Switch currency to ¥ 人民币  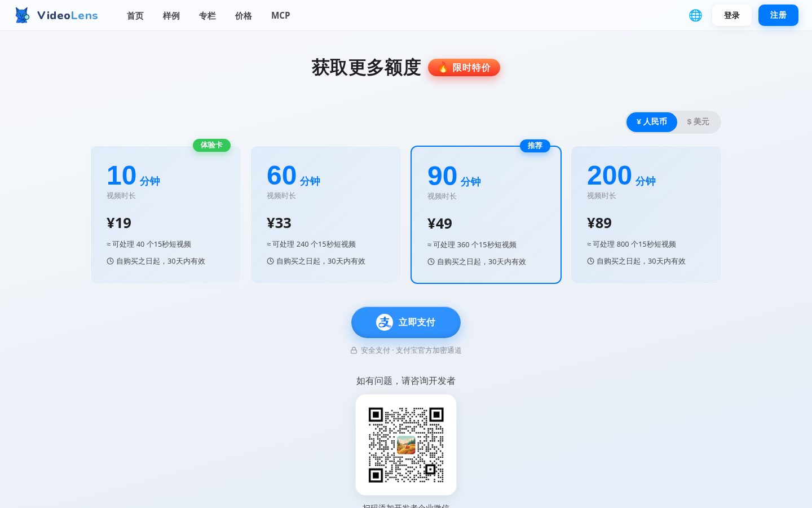(x=652, y=122)
